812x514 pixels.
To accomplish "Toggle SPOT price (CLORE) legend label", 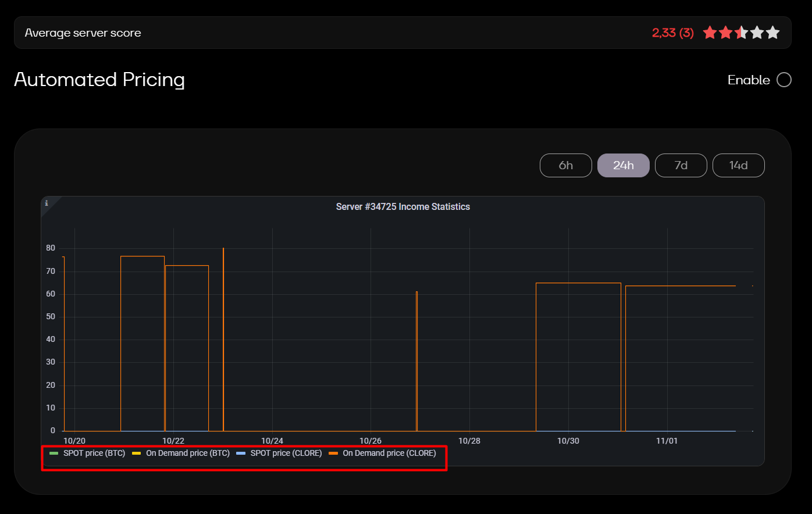I will pos(286,453).
